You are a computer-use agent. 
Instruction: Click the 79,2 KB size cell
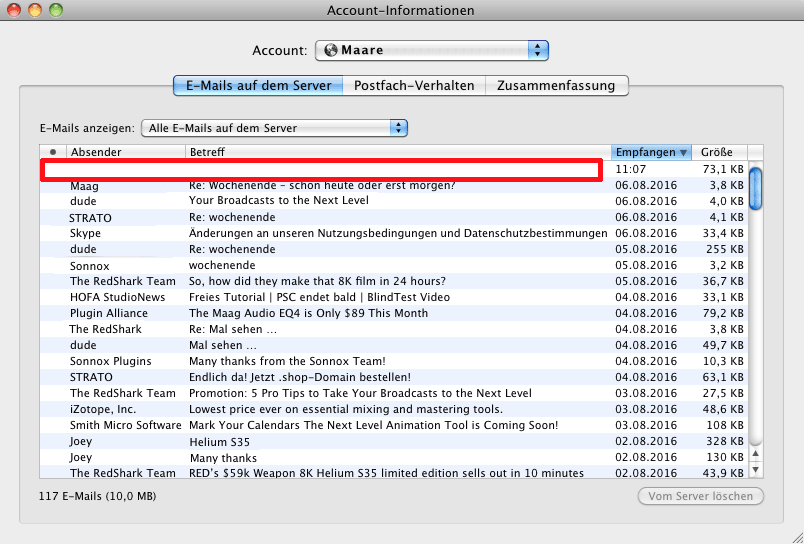722,313
